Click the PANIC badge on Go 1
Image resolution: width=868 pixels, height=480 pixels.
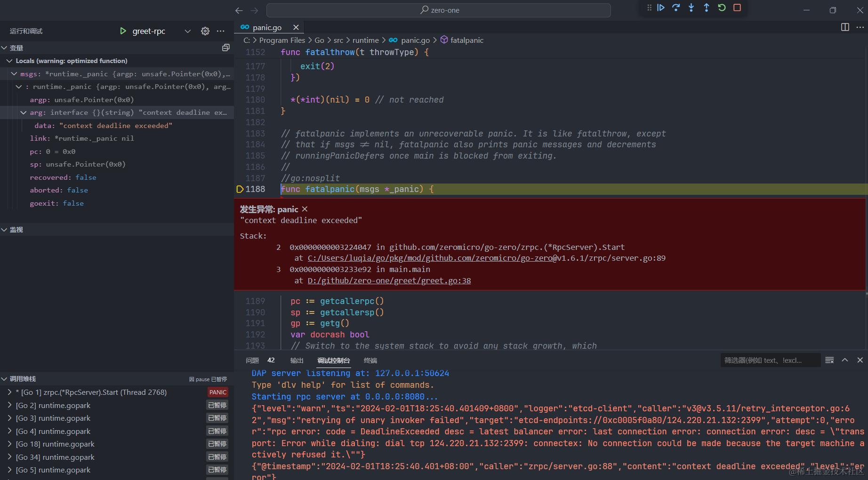(218, 392)
